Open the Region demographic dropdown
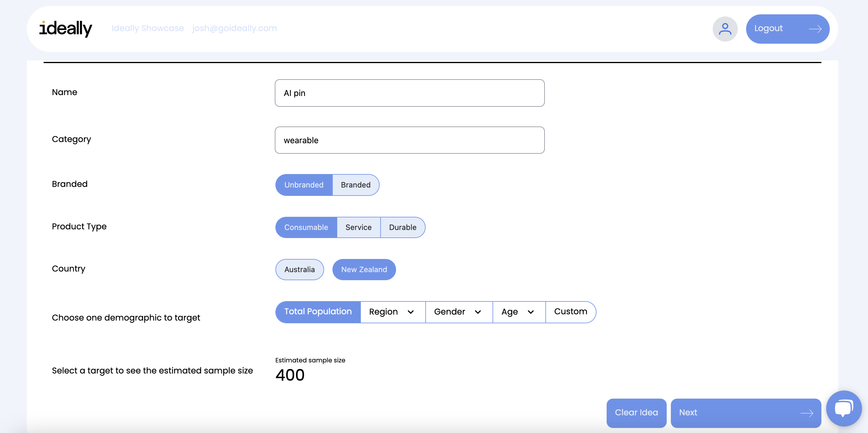Viewport: 868px width, 433px height. pos(392,312)
